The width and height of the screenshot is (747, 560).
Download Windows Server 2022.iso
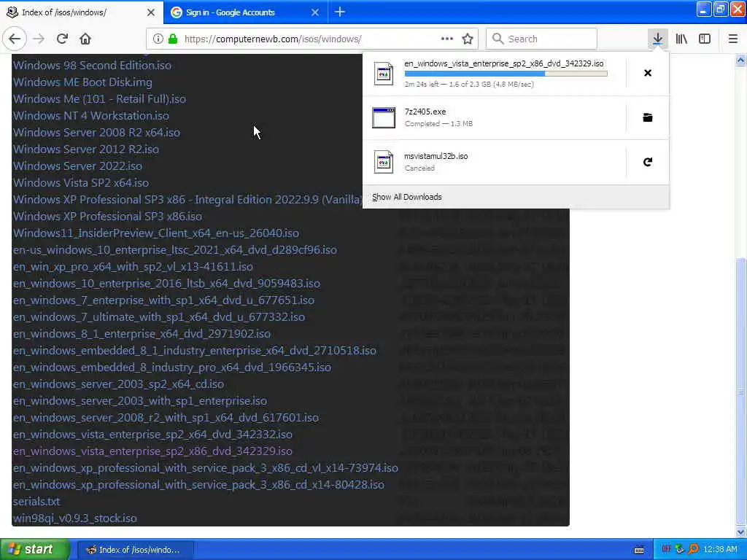click(x=77, y=166)
